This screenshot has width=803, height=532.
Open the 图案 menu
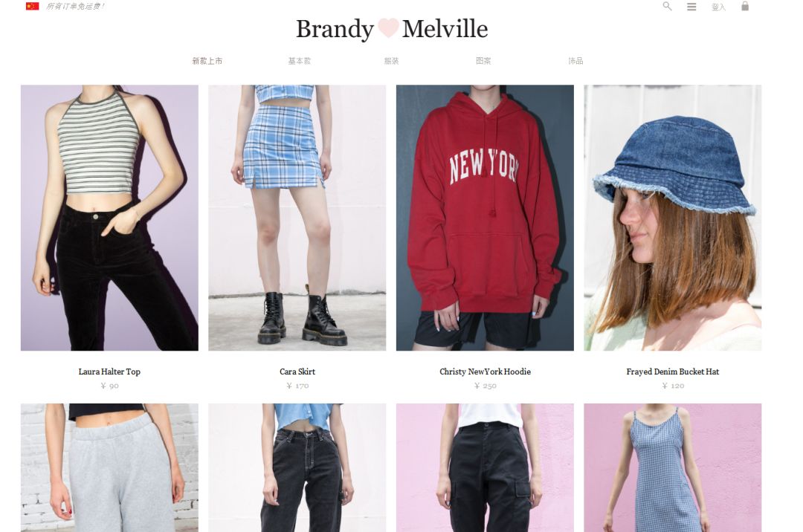coord(483,61)
